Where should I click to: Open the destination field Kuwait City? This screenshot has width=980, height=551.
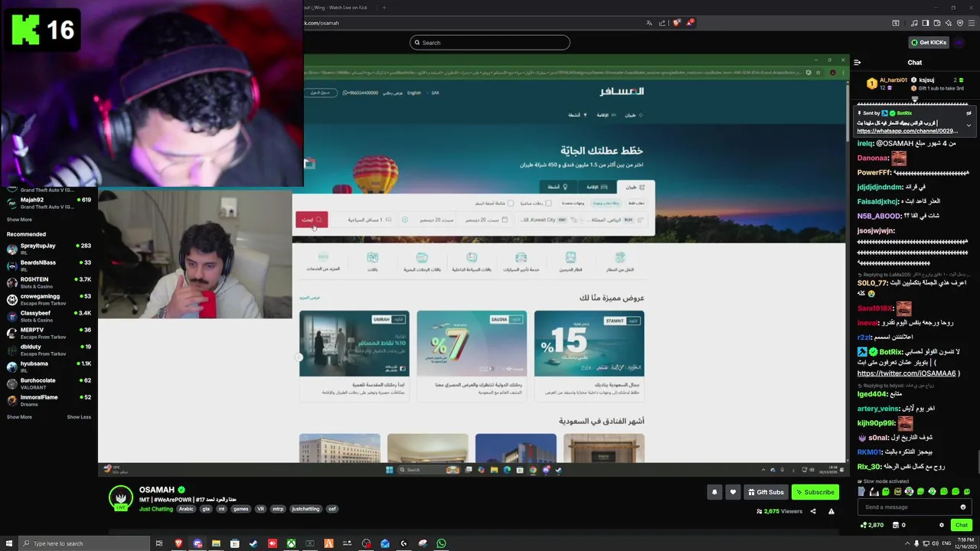tap(544, 220)
